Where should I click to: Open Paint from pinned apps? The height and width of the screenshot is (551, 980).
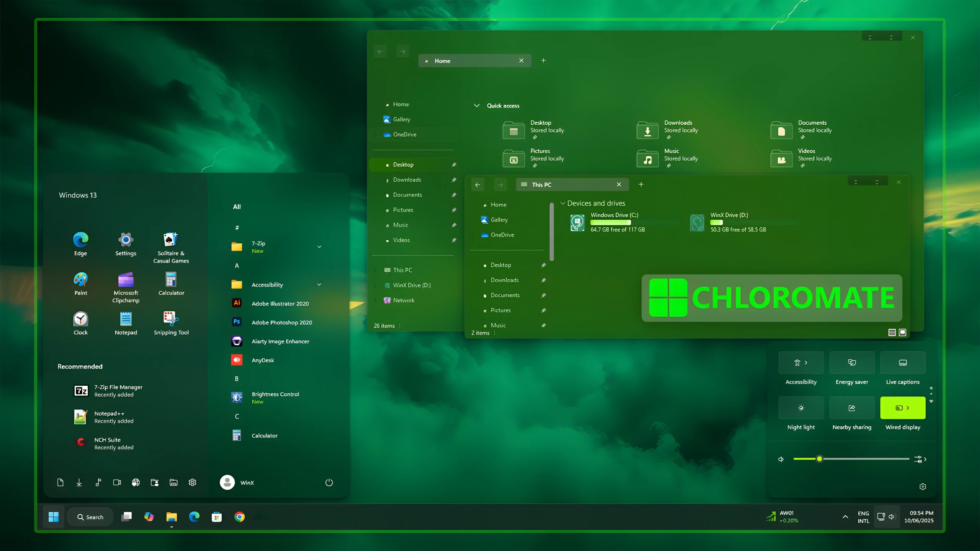point(80,284)
